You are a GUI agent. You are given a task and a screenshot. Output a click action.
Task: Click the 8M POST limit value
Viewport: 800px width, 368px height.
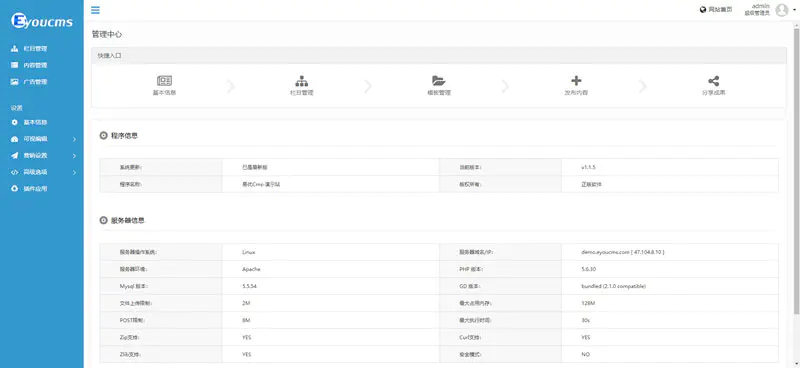[x=246, y=321]
